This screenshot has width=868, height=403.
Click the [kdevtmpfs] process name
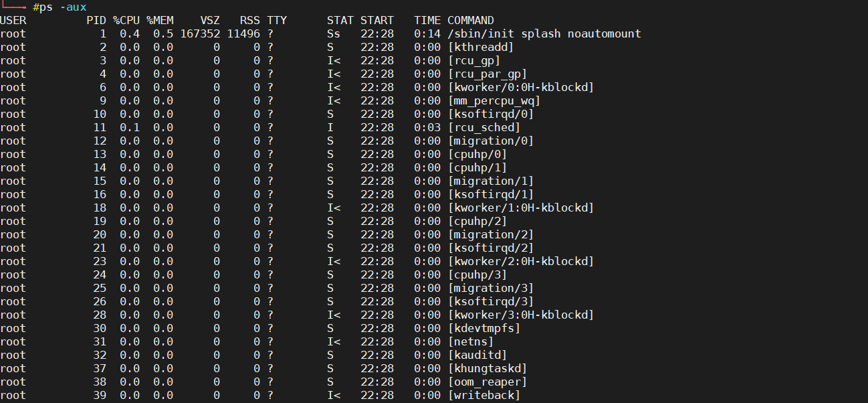pyautogui.click(x=483, y=328)
